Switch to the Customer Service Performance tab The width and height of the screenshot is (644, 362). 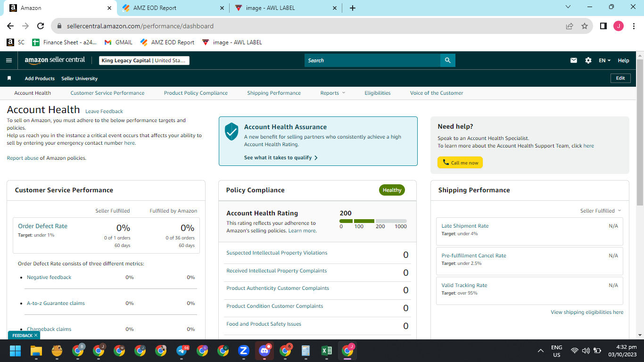click(x=107, y=93)
